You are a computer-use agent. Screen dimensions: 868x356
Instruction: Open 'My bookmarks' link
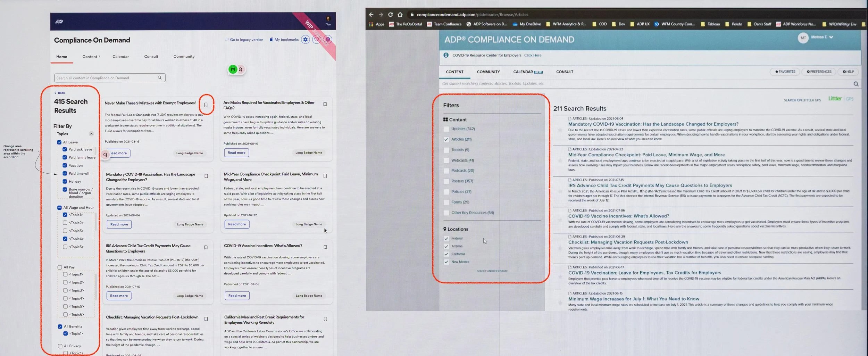click(x=284, y=40)
